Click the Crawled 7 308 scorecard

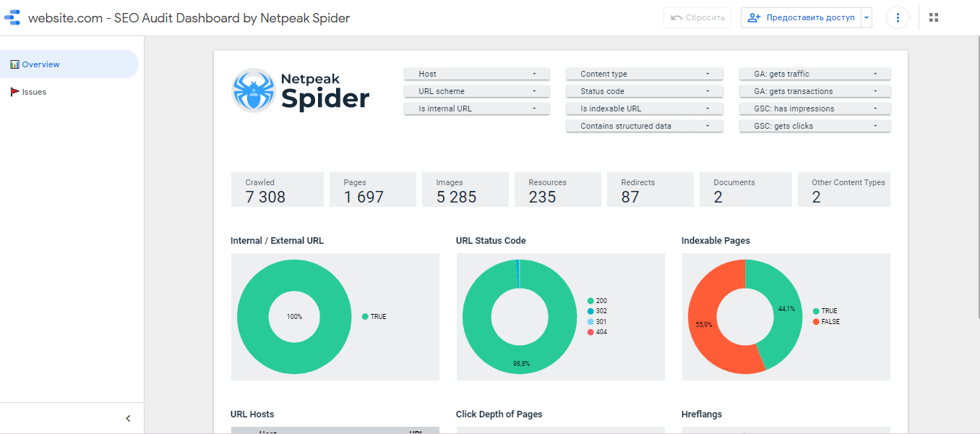278,190
